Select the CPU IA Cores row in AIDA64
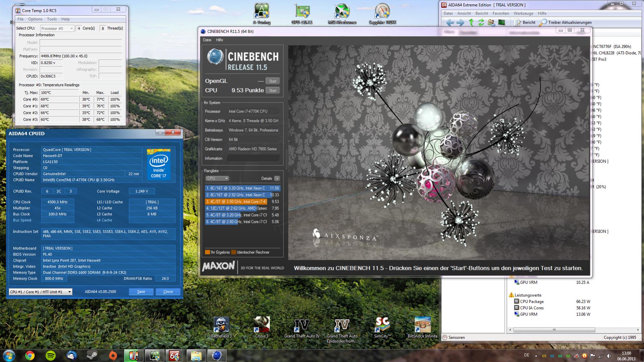 click(x=552, y=308)
